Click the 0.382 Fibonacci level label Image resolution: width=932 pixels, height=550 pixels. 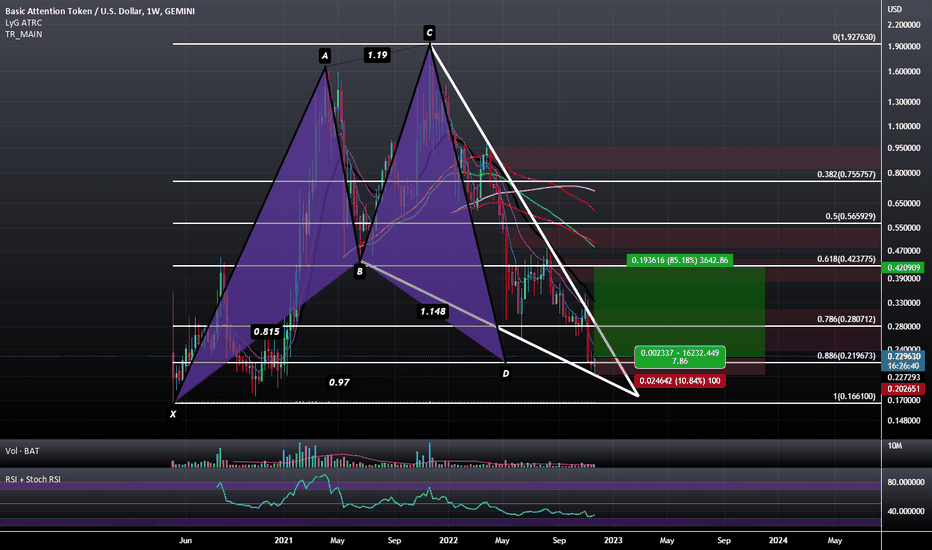coord(846,174)
